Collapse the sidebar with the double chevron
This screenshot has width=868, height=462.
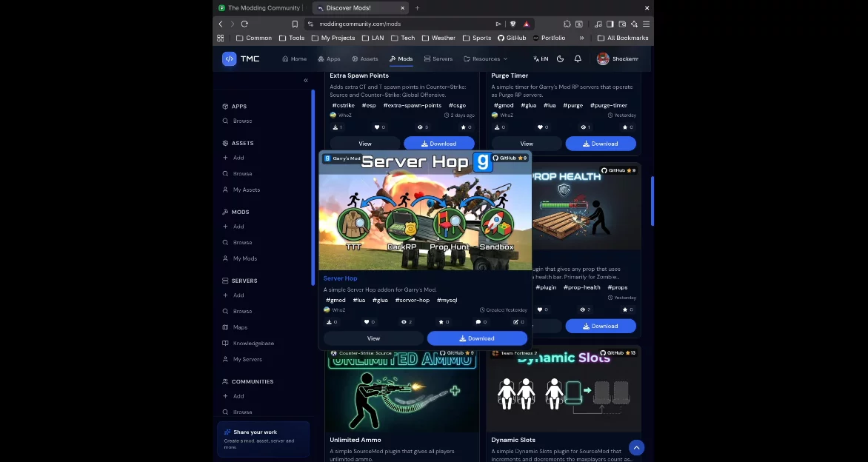(306, 81)
